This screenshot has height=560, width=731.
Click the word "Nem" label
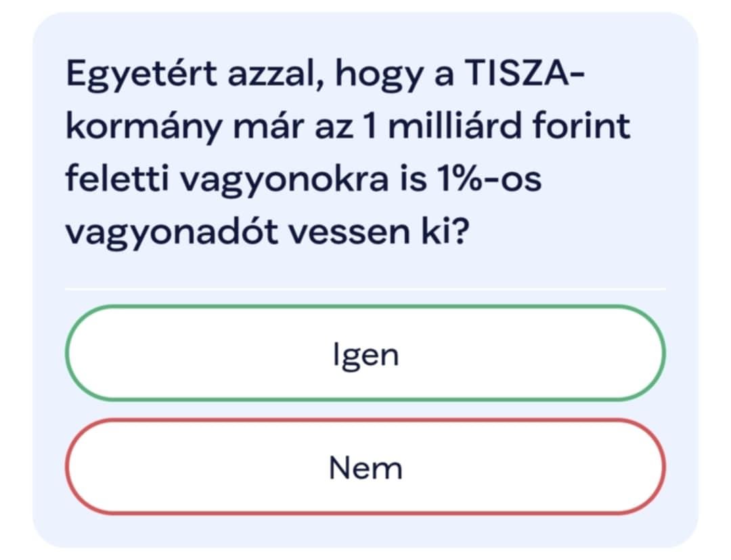click(x=366, y=468)
